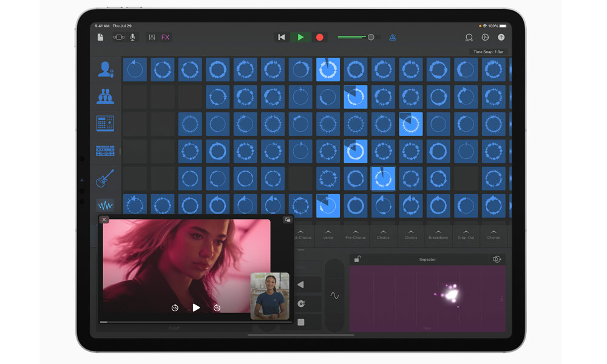
Task: Tap the FX reset icon beside Repeater
Action: coord(497,259)
